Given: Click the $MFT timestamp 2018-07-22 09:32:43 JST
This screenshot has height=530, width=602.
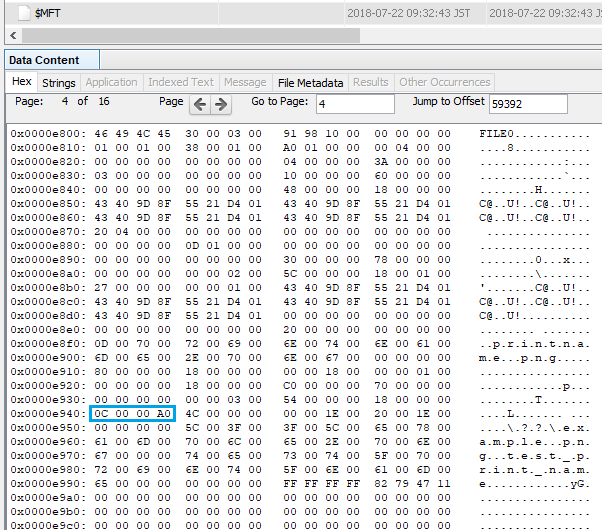Looking at the screenshot, I should (x=408, y=13).
